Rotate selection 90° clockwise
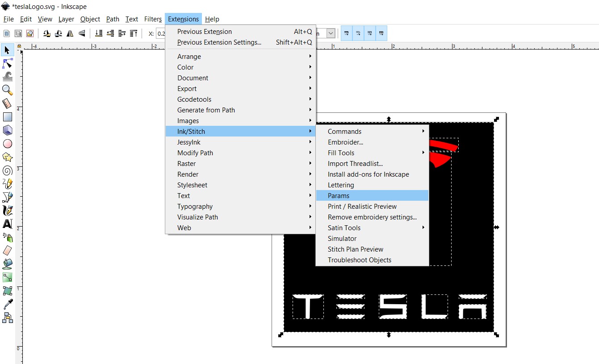The width and height of the screenshot is (599, 364). coord(59,33)
